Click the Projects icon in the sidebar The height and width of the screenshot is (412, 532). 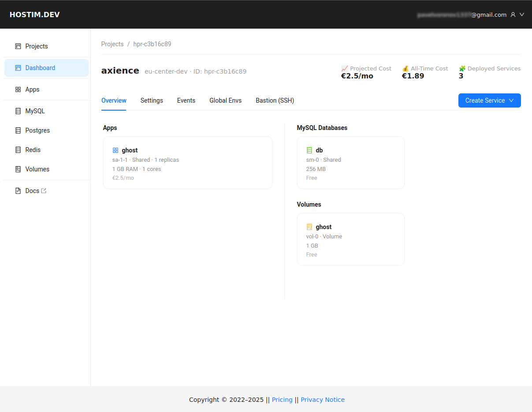coord(18,46)
